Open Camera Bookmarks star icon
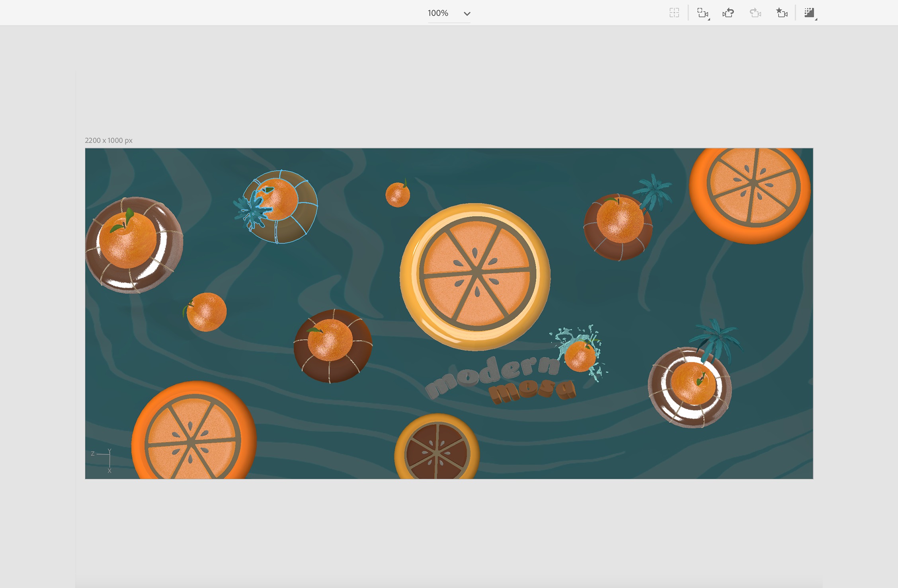The width and height of the screenshot is (898, 588). [781, 13]
